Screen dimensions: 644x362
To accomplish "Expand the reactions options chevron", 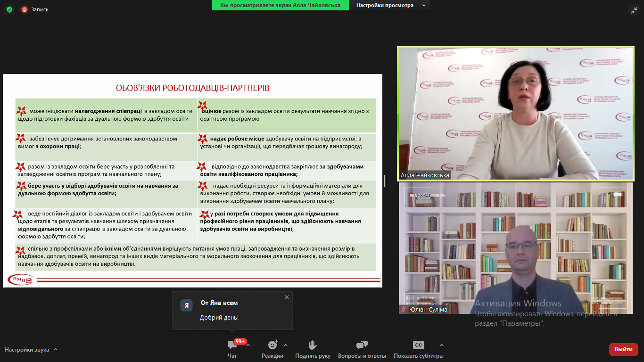I will [x=286, y=345].
